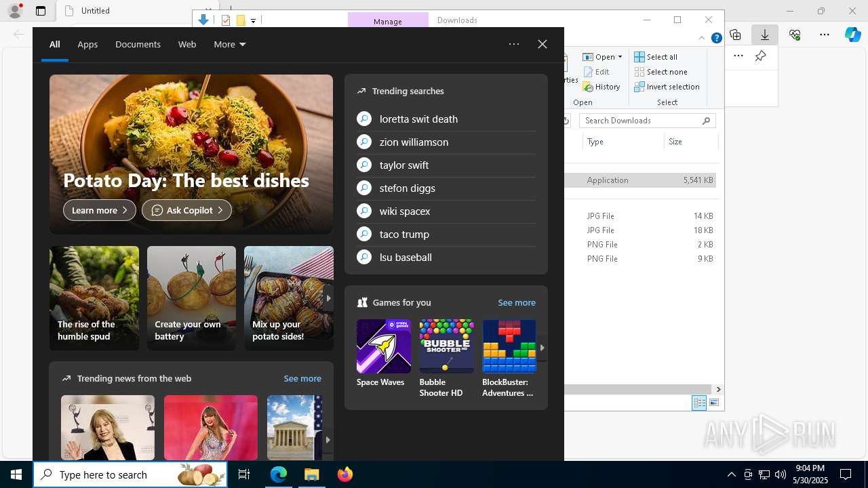Open search panel options ellipsis
Screen dimensions: 868x488
click(x=514, y=44)
